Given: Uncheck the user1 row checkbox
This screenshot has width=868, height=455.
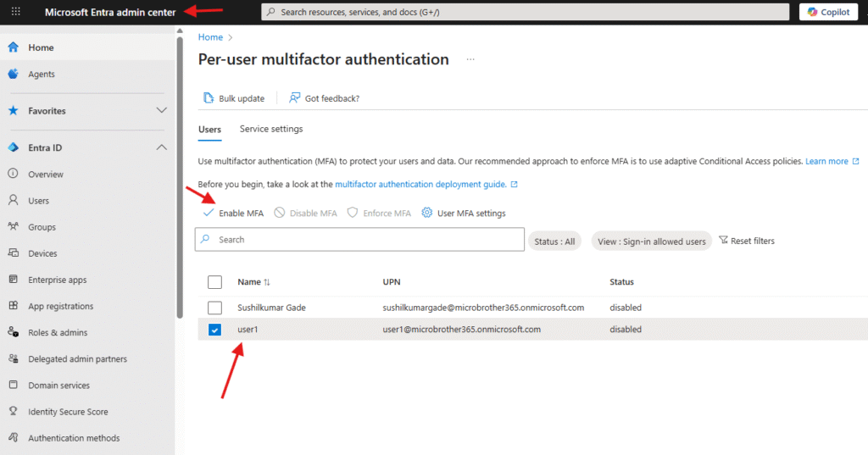Looking at the screenshot, I should (x=214, y=330).
